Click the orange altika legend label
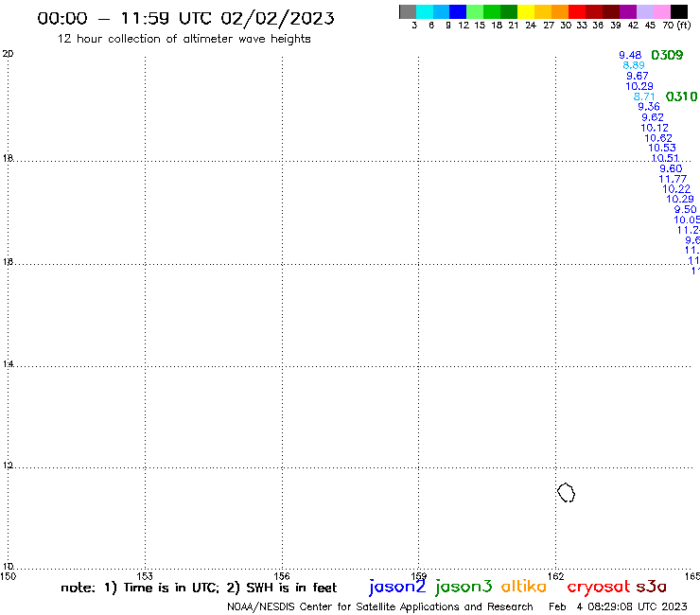The height and width of the screenshot is (615, 700). tap(523, 586)
